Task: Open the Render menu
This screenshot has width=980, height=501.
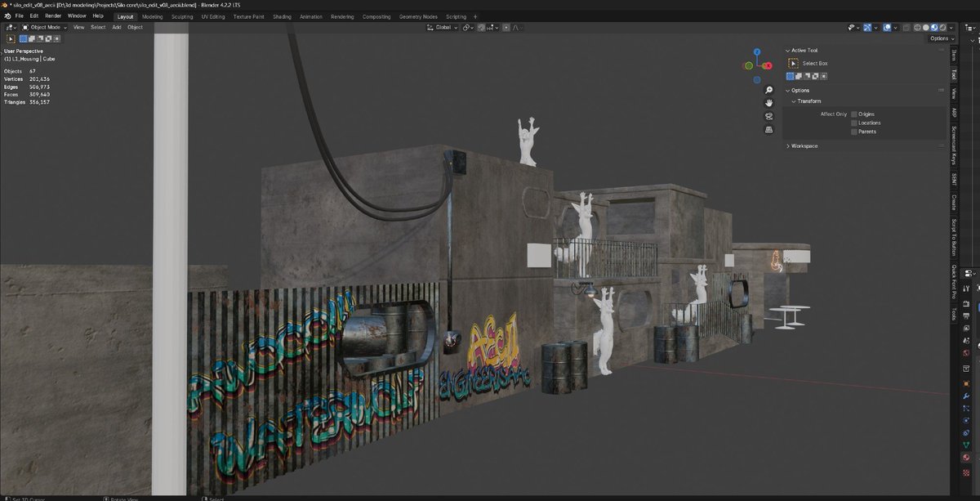Action: point(53,16)
